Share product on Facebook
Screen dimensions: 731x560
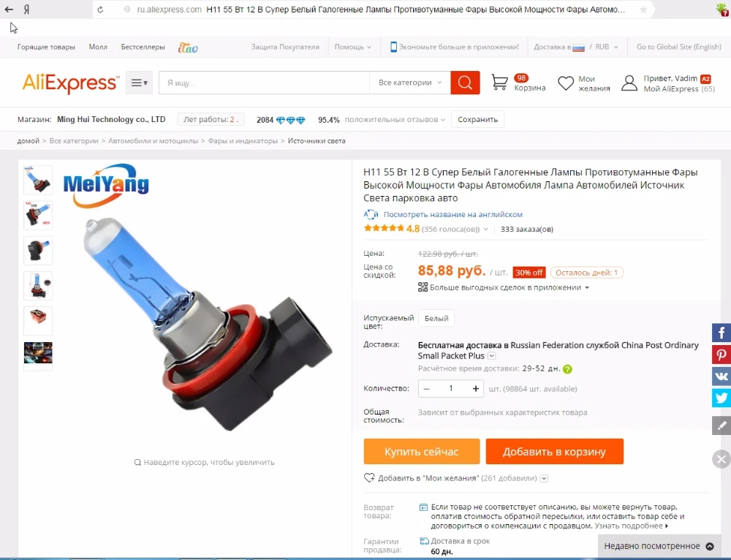click(x=721, y=333)
